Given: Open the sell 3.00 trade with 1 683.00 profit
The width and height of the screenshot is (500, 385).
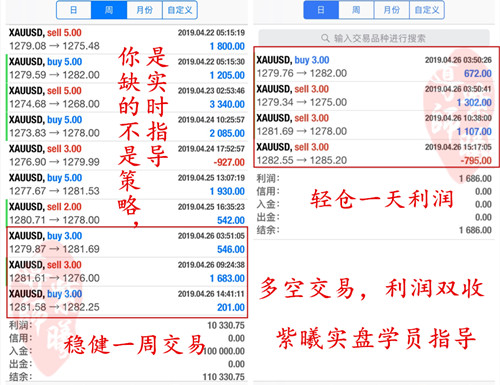Looking at the screenshot, I should click(127, 271).
